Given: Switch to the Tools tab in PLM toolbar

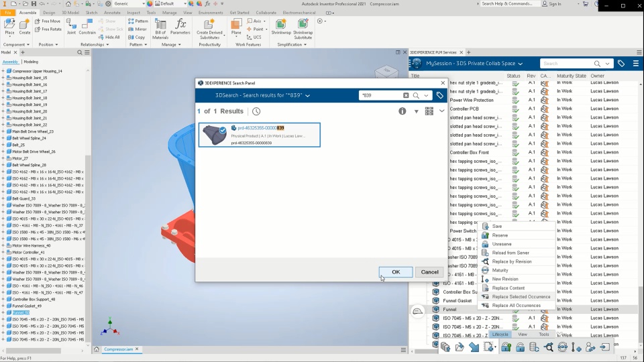Looking at the screenshot, I should pos(544,335).
